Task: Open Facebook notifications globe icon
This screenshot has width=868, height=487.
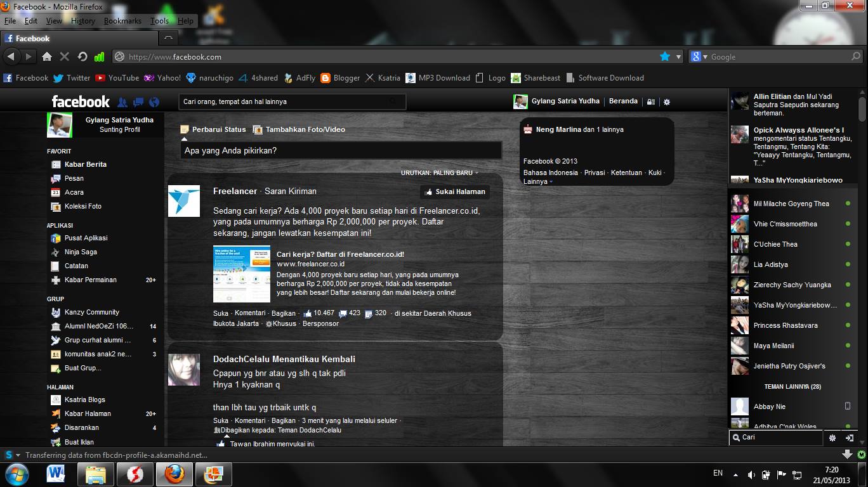Action: 154,102
